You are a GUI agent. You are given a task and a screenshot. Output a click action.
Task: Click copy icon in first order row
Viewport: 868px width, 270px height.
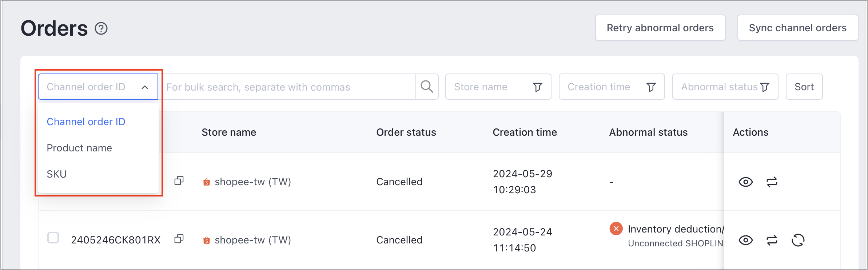[179, 181]
